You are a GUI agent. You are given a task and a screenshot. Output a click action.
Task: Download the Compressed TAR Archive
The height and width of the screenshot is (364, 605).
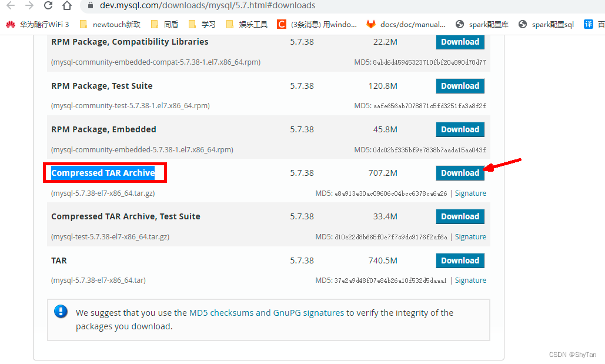(x=460, y=172)
